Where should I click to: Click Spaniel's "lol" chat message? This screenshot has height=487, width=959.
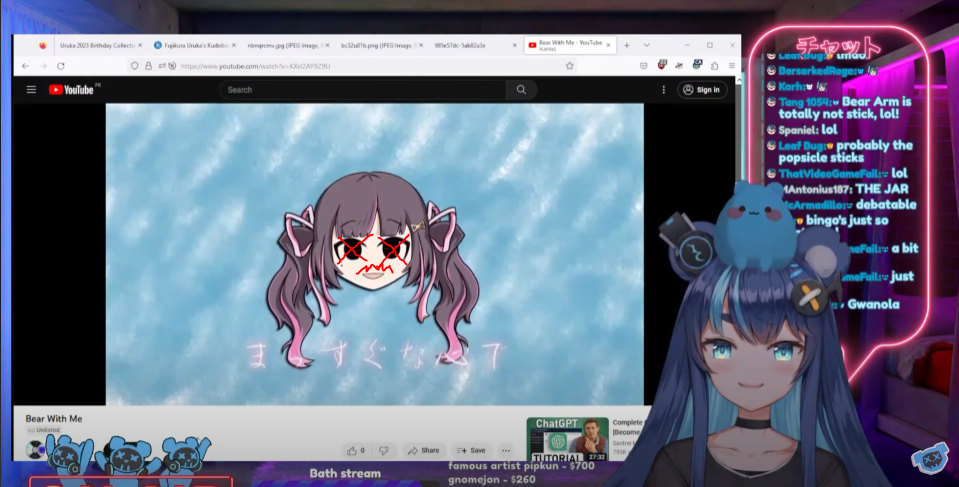[x=829, y=130]
